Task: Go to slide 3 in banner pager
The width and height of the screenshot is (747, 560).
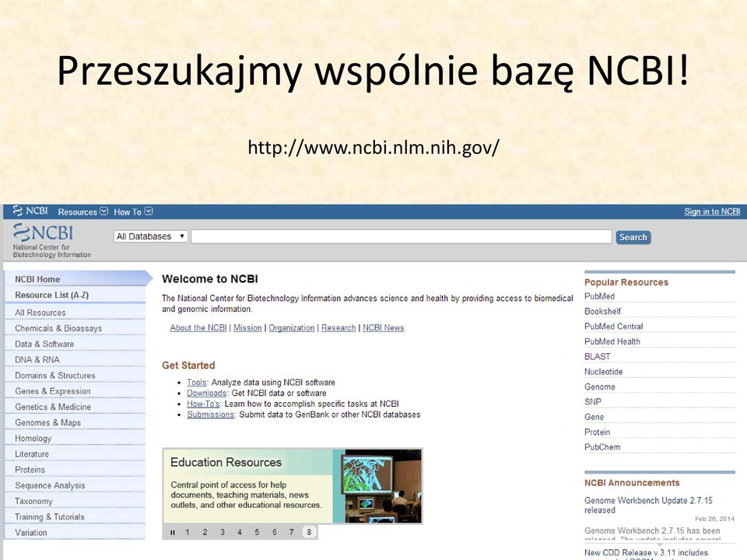Action: point(223,532)
